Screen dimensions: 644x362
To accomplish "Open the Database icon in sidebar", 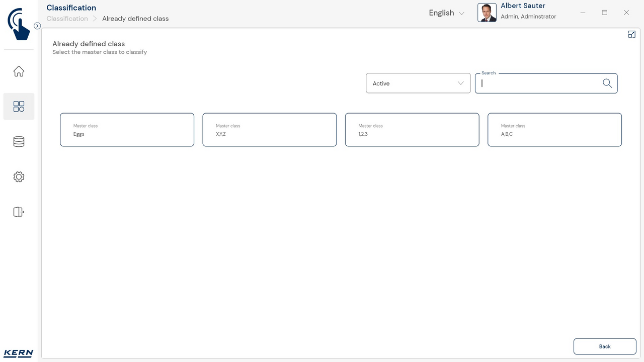I will pyautogui.click(x=19, y=142).
